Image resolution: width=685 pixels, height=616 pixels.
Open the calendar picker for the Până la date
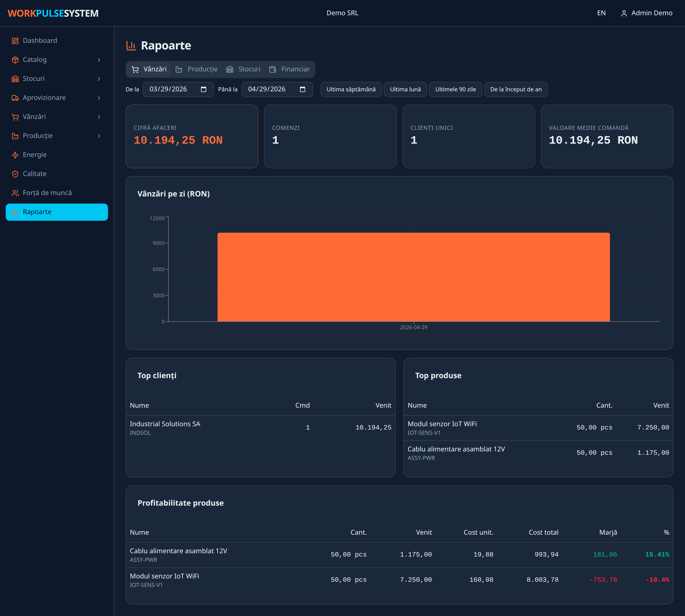[303, 89]
